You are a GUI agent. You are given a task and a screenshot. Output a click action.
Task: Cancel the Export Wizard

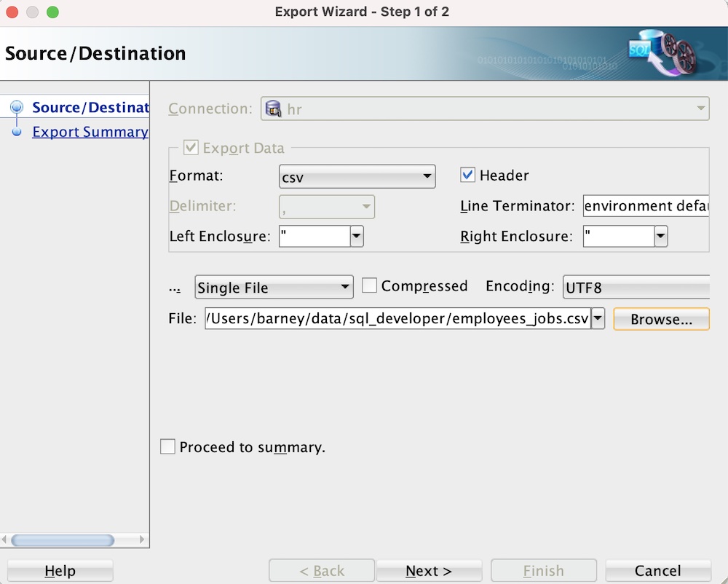(x=658, y=571)
